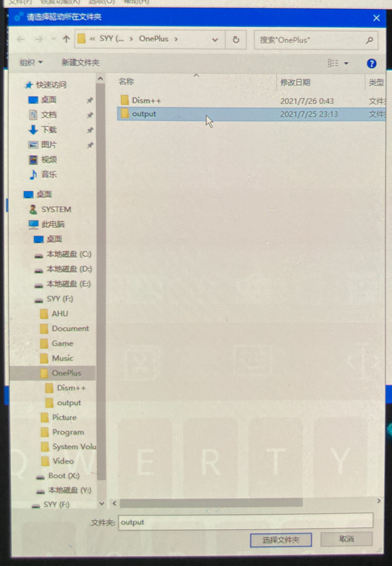The height and width of the screenshot is (566, 392).
Task: Click the horizontal scrollbar in file list
Action: 211,502
